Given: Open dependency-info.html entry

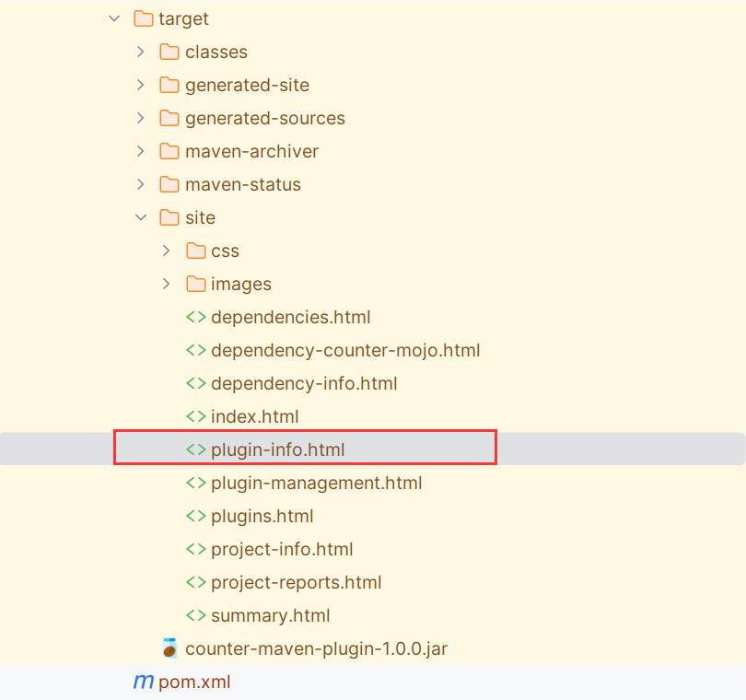Looking at the screenshot, I should point(304,383).
